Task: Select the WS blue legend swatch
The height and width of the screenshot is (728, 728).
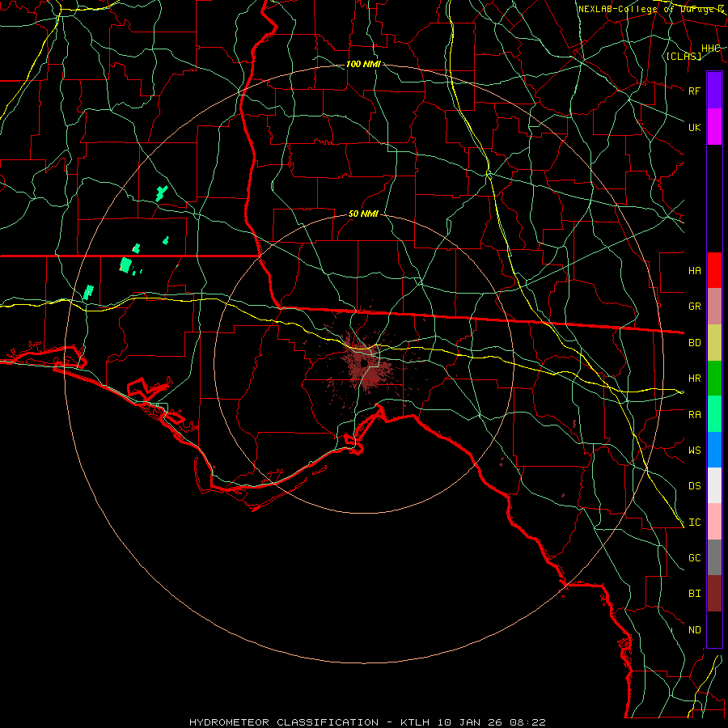Action: (x=714, y=450)
